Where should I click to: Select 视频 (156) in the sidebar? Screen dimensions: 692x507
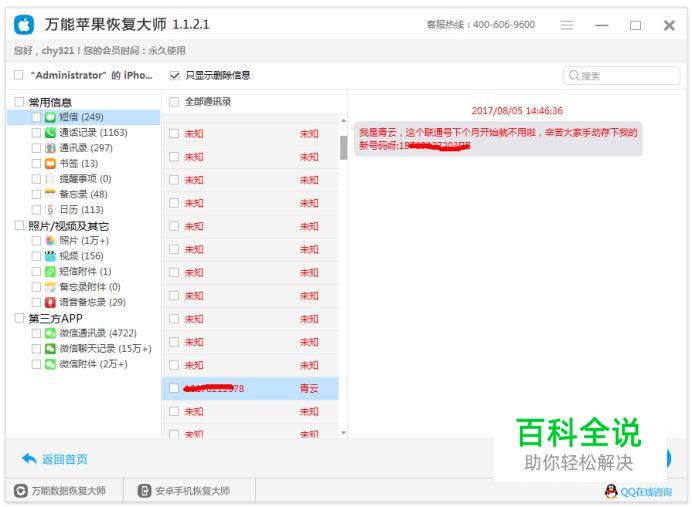81,256
